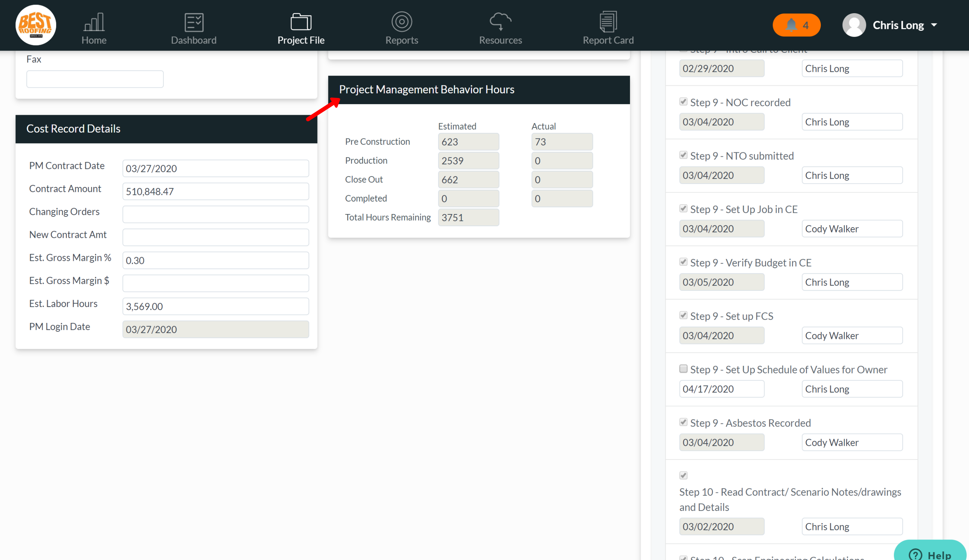Click the Contract Amount field
This screenshot has height=560, width=969.
tap(215, 191)
